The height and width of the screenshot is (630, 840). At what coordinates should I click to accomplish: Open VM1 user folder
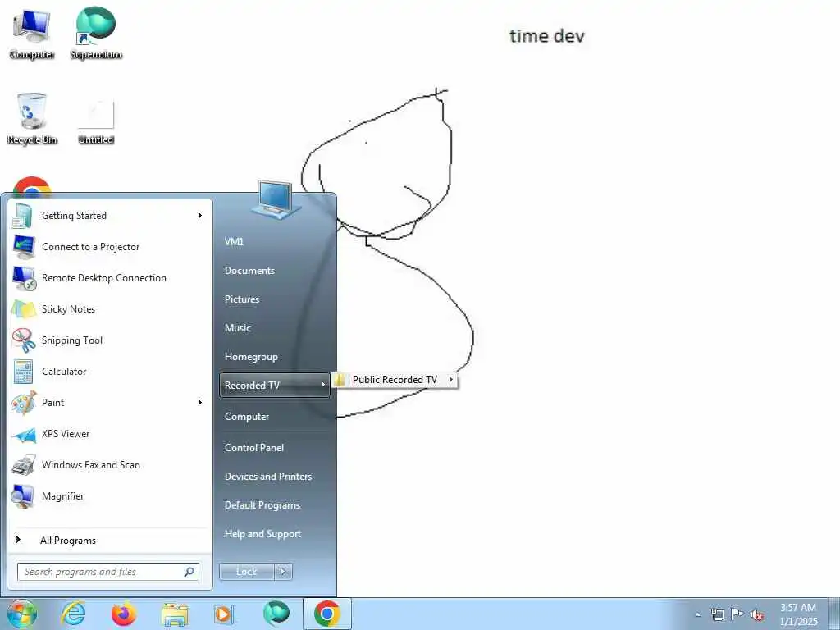coord(234,242)
